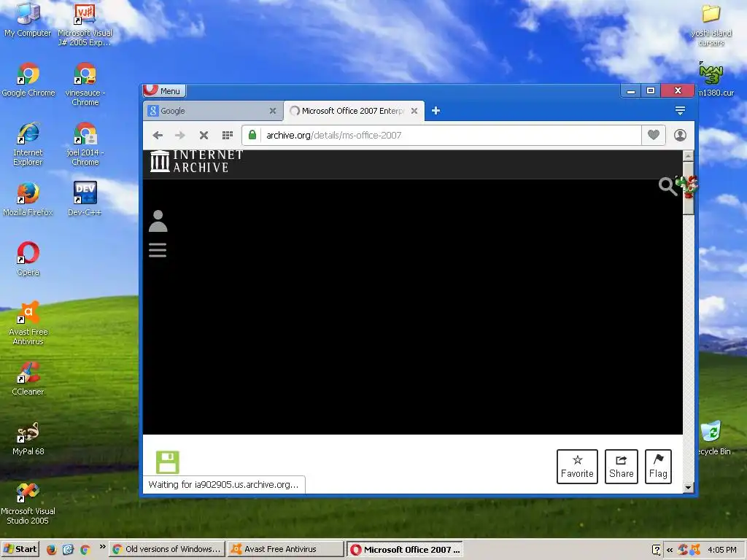Image resolution: width=747 pixels, height=560 pixels.
Task: Open the Opera account profile icon
Action: pos(680,135)
